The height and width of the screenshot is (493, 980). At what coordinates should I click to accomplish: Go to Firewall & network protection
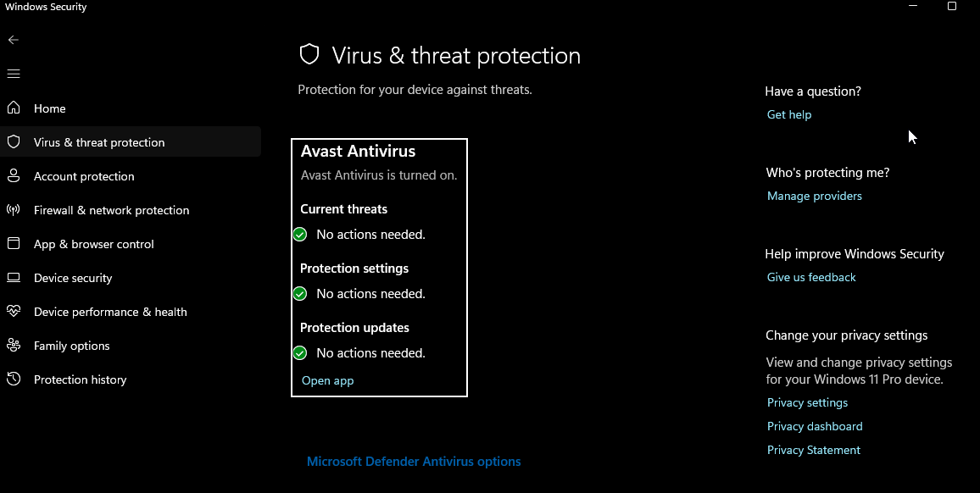coord(111,210)
